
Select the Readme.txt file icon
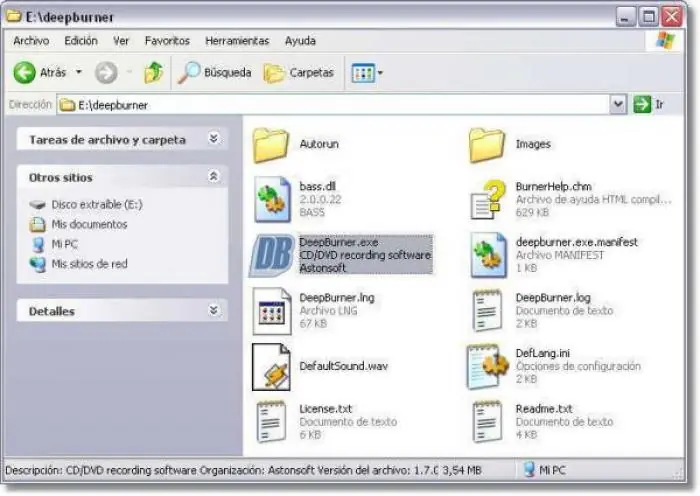pos(487,422)
